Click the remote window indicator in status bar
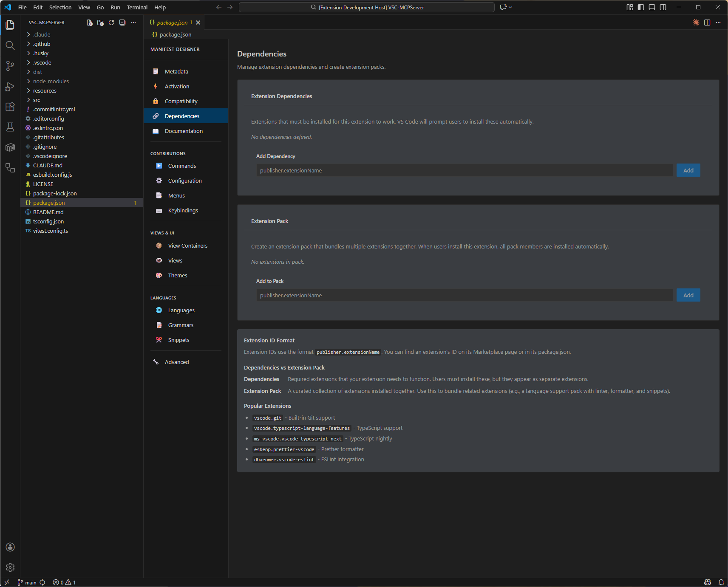 pyautogui.click(x=7, y=582)
